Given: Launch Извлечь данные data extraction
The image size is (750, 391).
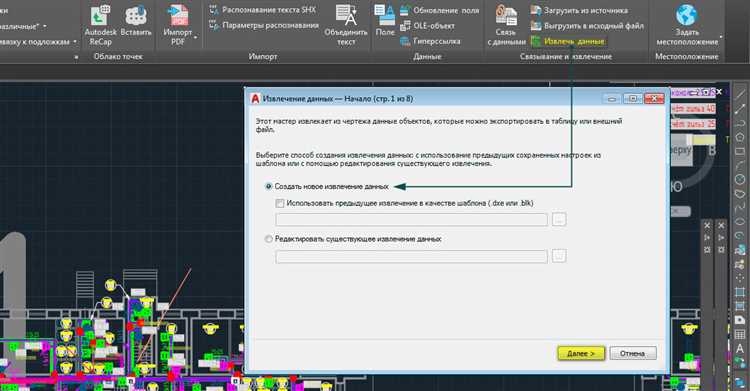Looking at the screenshot, I should coord(568,42).
